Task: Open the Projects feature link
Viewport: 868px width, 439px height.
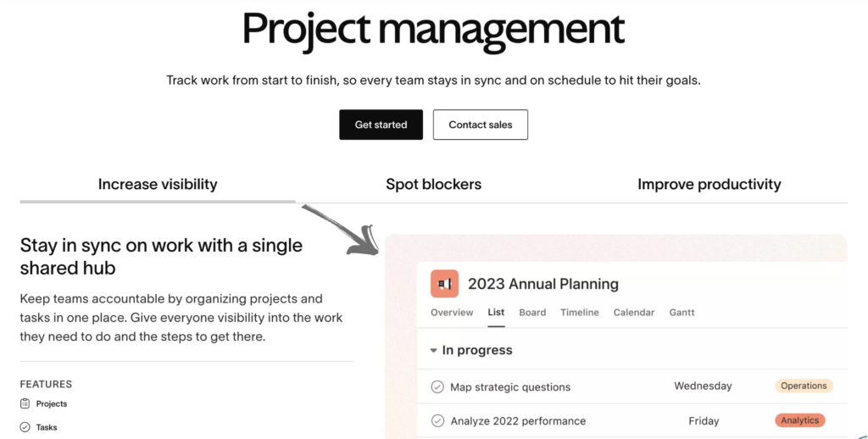Action: pyautogui.click(x=52, y=403)
